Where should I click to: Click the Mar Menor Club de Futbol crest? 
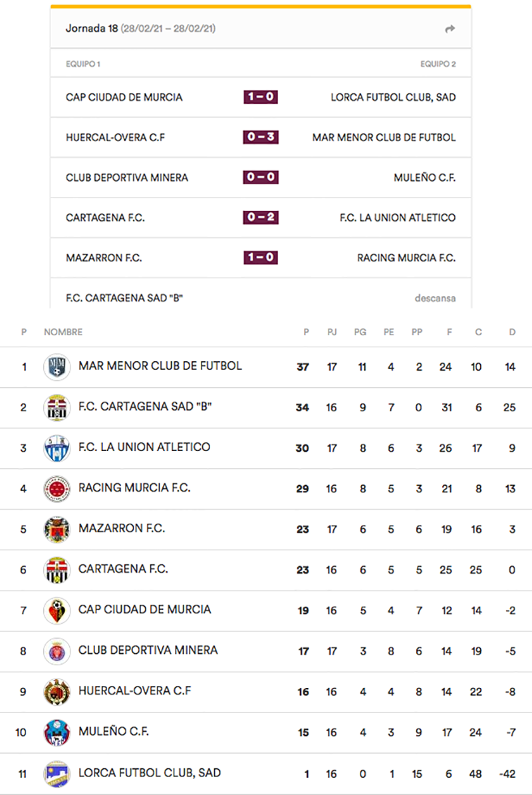point(57,367)
